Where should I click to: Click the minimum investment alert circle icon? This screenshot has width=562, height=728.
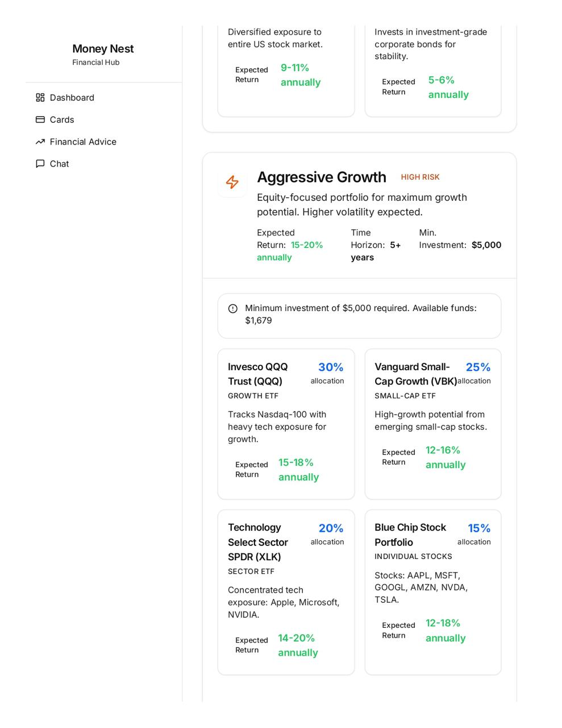[233, 309]
